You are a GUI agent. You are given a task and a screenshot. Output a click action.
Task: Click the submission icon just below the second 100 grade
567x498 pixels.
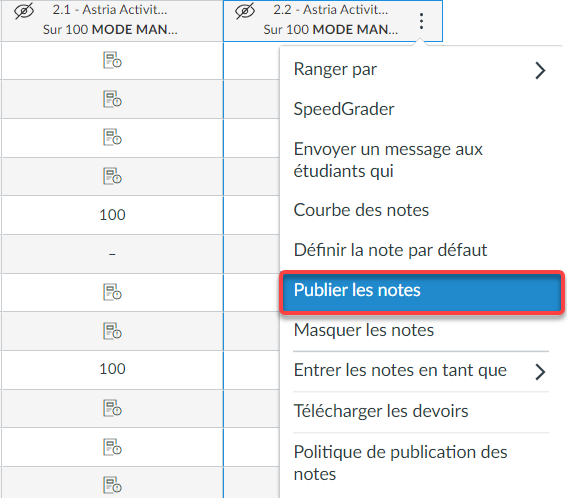click(112, 408)
